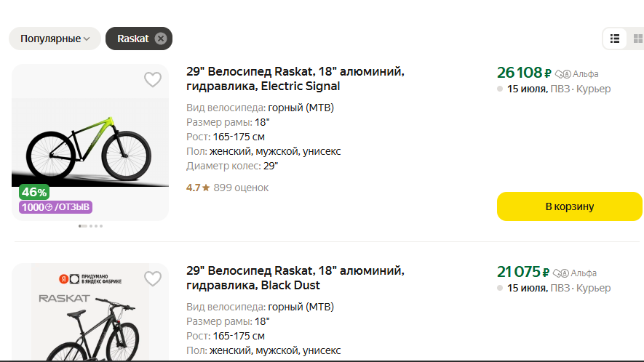Viewport: 644px width, 362px height.
Task: Click Альфа card icon beside 26 108 price
Action: 562,74
